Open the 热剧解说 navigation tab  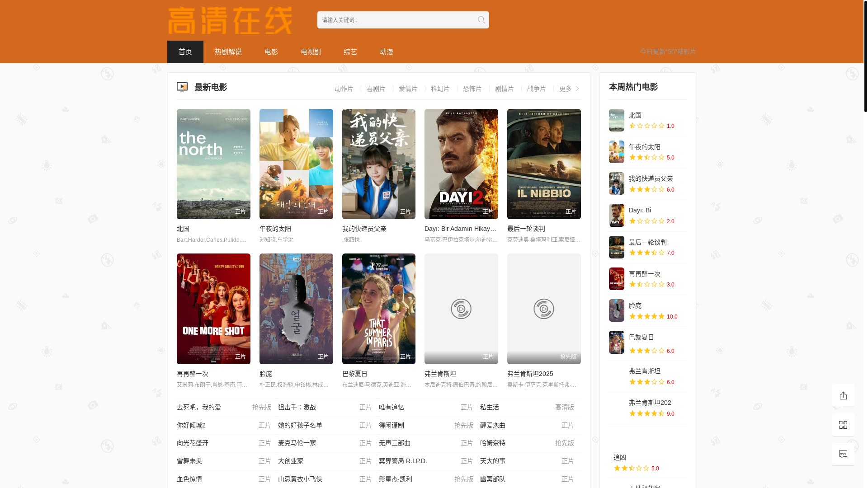[x=228, y=52]
